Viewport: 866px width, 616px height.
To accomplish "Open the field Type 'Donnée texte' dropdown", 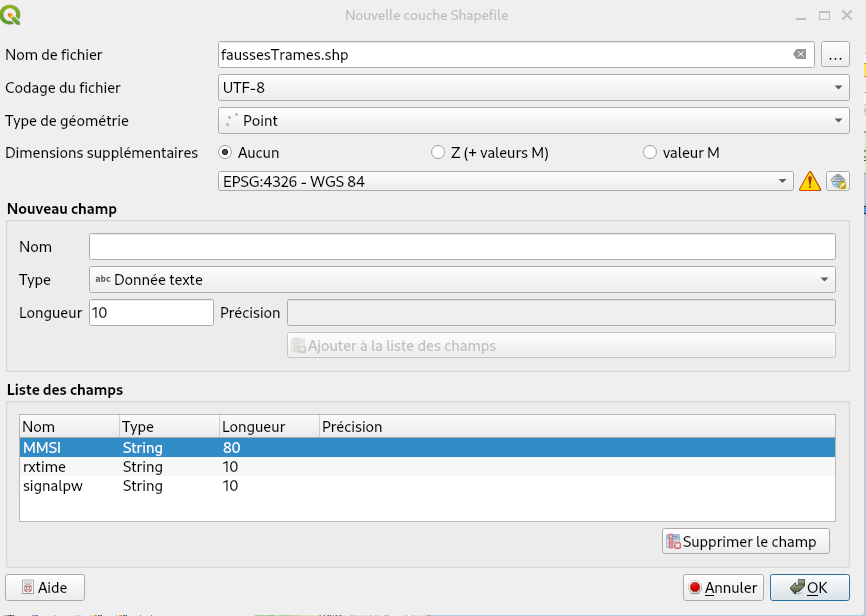I will tap(461, 280).
